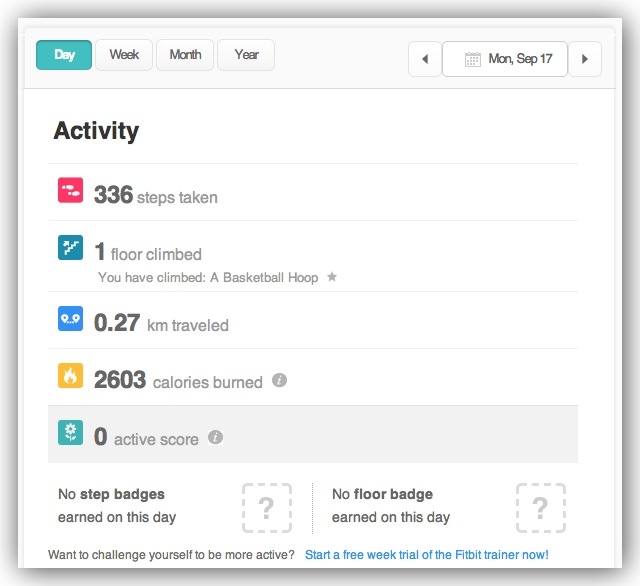Open the Mon, Sep 17 date picker
This screenshot has width=640, height=586.
point(505,59)
